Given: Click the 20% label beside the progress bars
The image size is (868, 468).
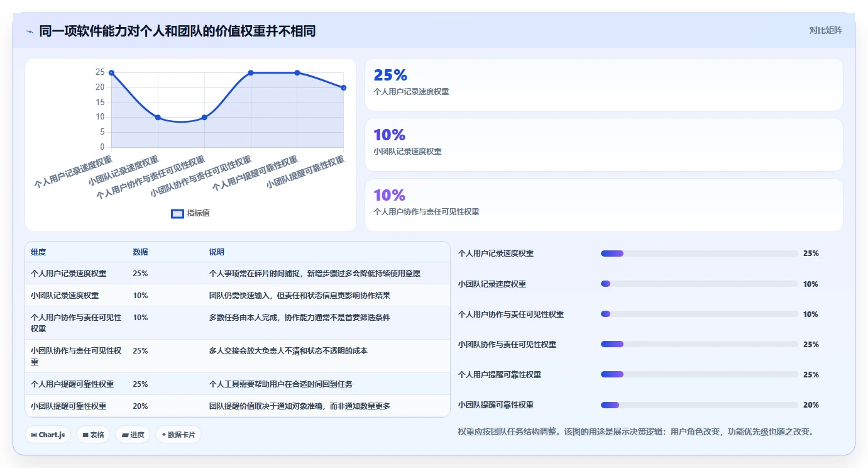Looking at the screenshot, I should [x=811, y=405].
